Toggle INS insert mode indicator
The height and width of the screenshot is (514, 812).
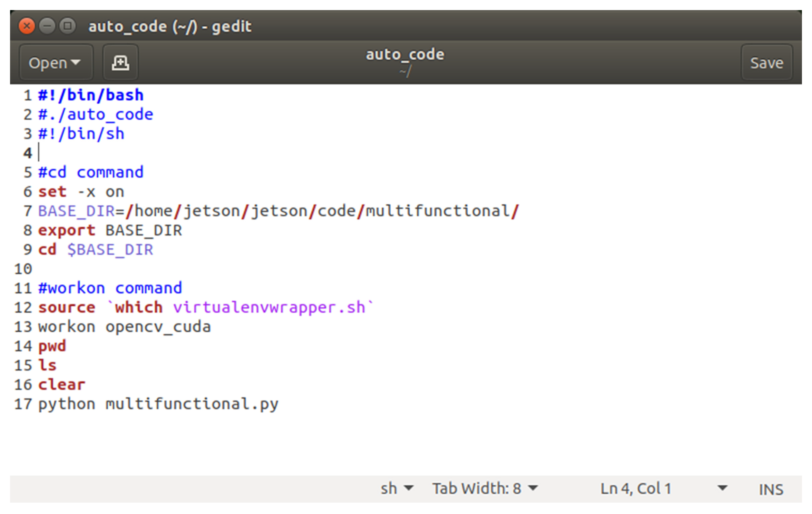click(x=770, y=489)
